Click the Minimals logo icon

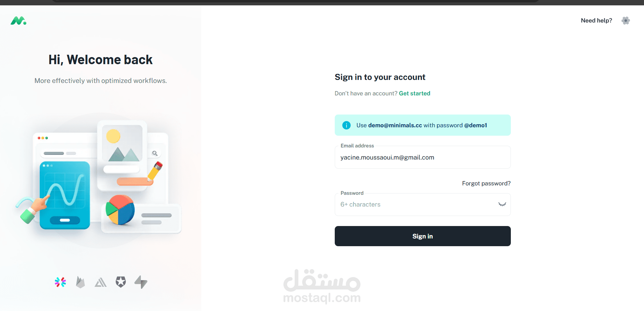pyautogui.click(x=18, y=21)
